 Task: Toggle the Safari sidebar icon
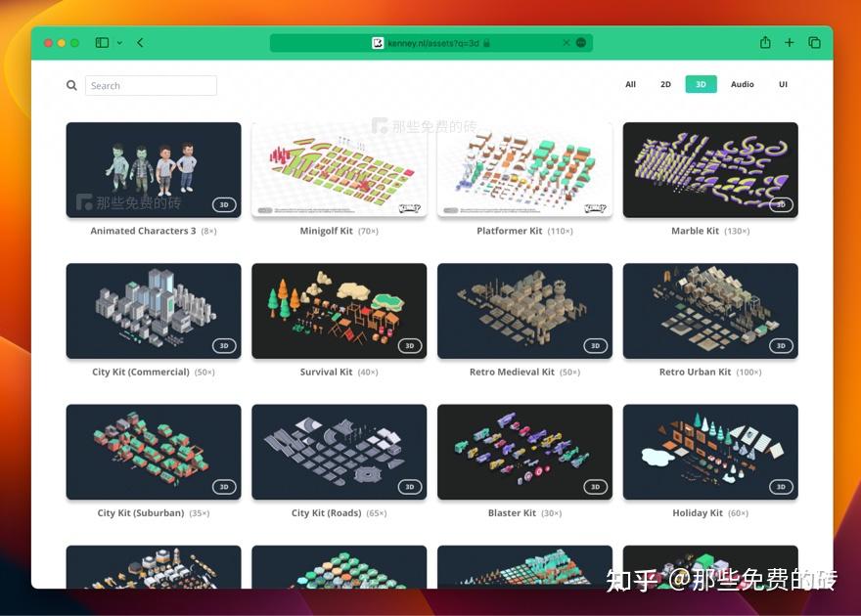click(102, 42)
